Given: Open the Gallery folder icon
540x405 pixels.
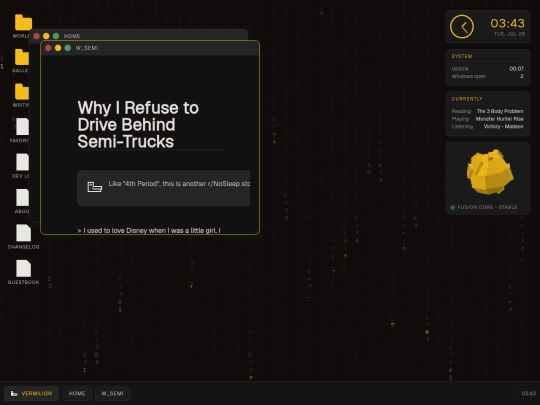Looking at the screenshot, I should (22, 57).
